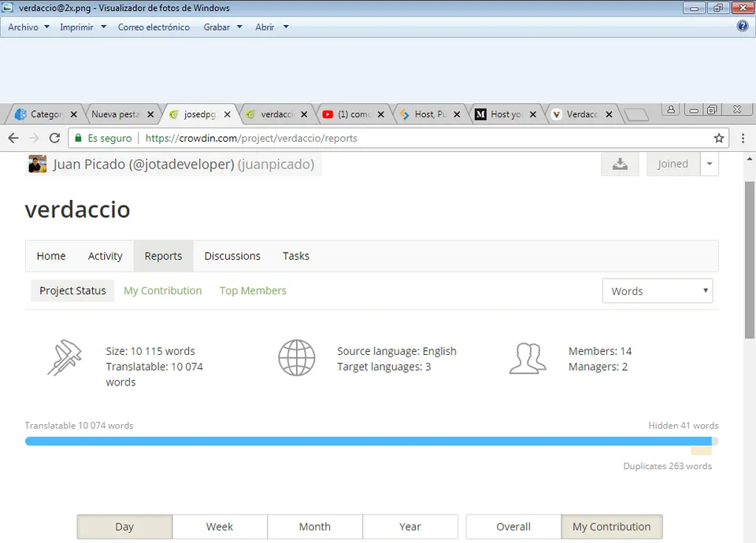756x543 pixels.
Task: Click the Photo Viewer help question icon
Action: [x=743, y=26]
